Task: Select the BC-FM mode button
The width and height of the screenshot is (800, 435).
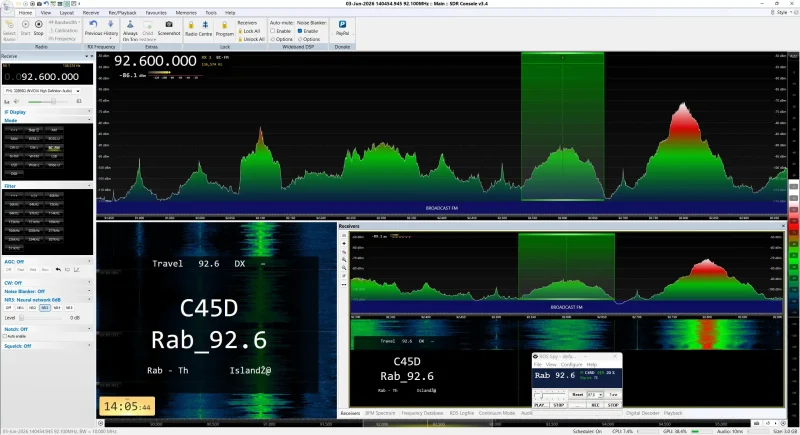Action: click(54, 147)
